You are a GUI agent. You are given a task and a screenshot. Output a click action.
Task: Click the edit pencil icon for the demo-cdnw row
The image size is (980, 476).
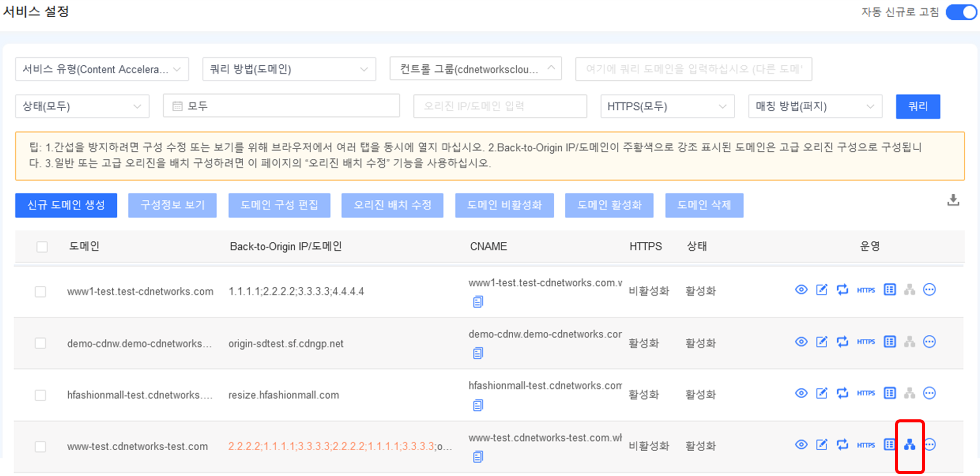coord(822,342)
